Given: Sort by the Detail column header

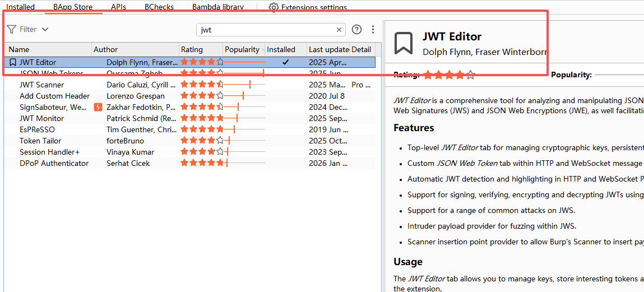Looking at the screenshot, I should click(362, 49).
